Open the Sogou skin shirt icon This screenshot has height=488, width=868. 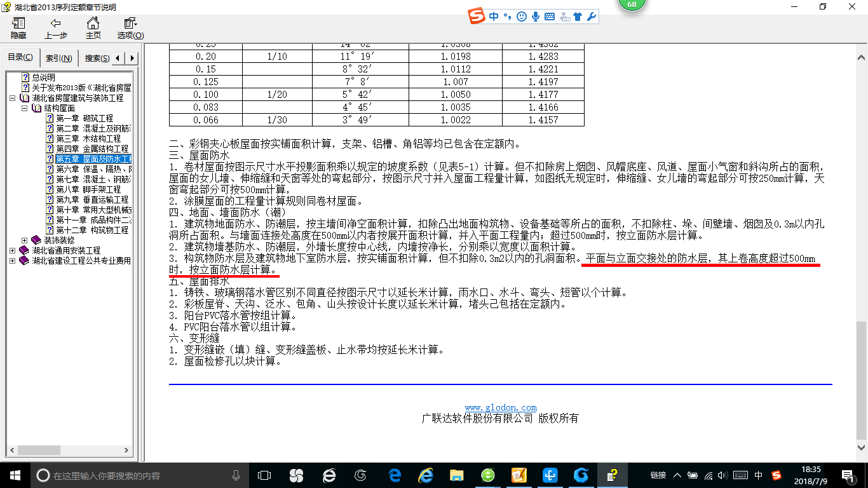click(578, 17)
